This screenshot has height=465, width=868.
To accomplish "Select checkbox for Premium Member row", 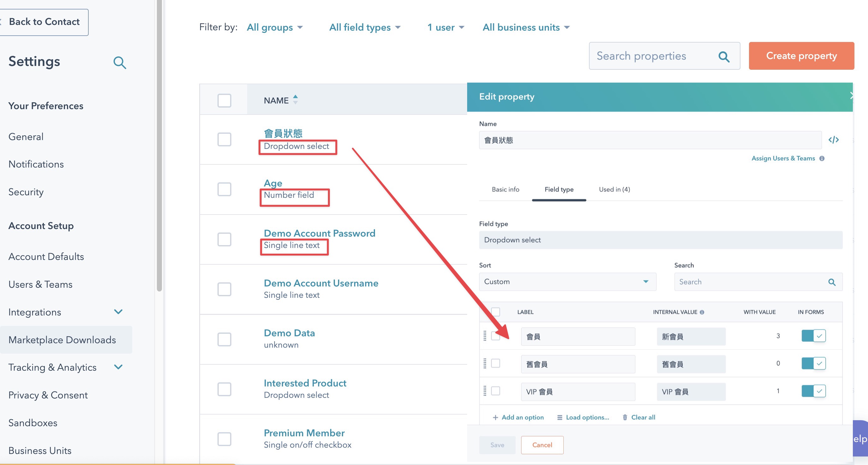I will (x=224, y=439).
